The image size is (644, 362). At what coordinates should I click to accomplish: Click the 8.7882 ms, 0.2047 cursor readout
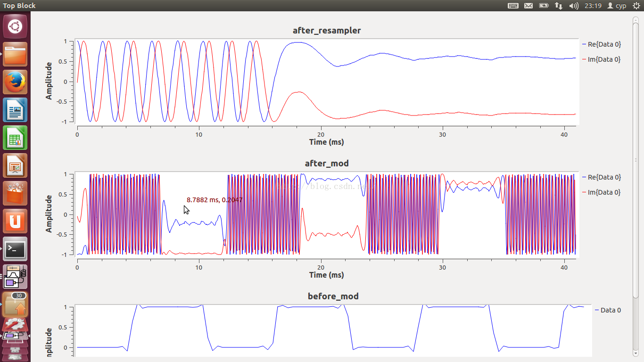click(x=215, y=200)
